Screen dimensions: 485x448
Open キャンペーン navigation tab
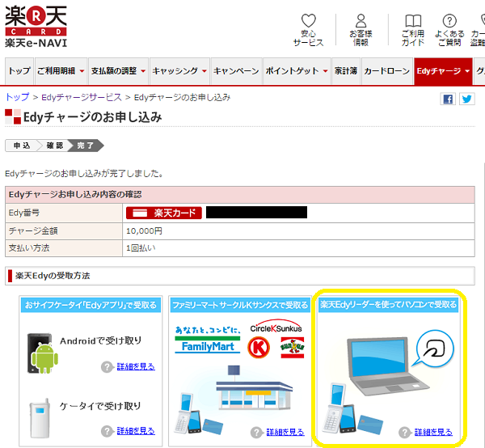point(236,71)
